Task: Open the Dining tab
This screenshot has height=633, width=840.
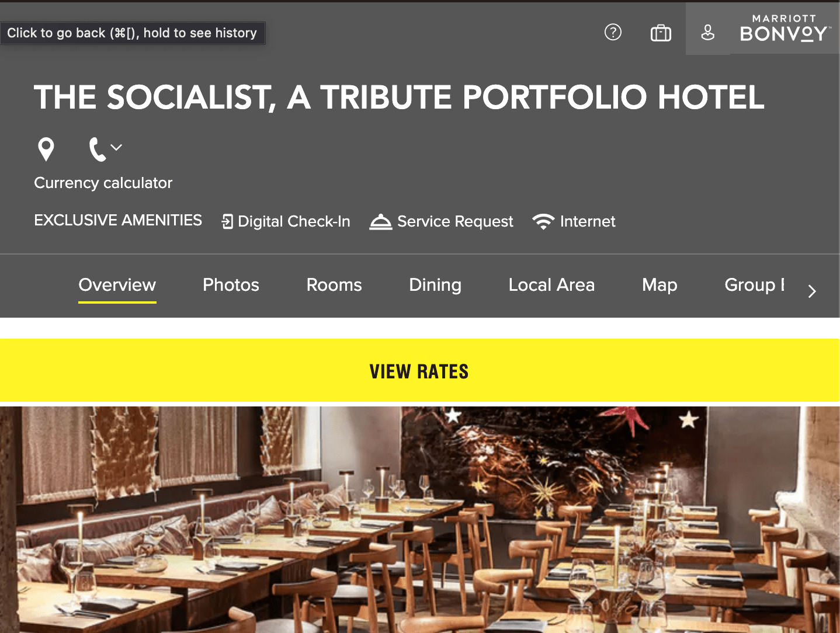Action: (x=435, y=285)
